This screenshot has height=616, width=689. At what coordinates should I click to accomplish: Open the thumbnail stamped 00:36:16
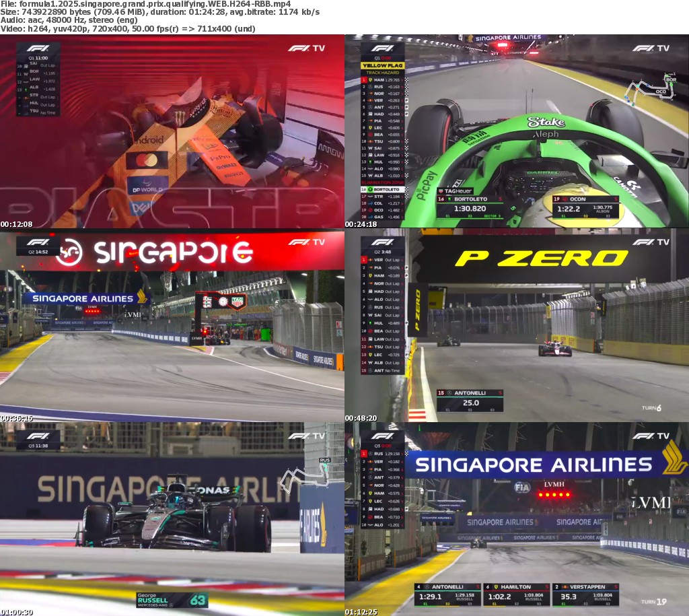(x=172, y=326)
